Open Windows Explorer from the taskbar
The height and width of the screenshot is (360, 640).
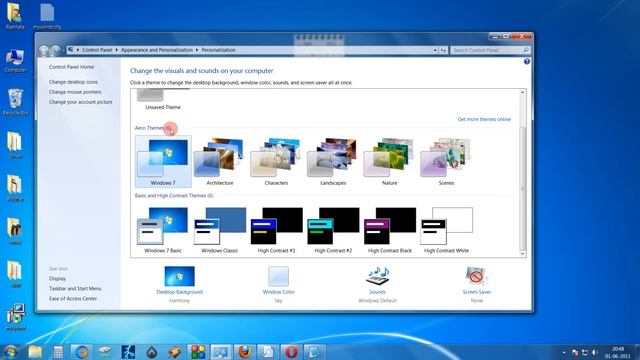pyautogui.click(x=35, y=352)
